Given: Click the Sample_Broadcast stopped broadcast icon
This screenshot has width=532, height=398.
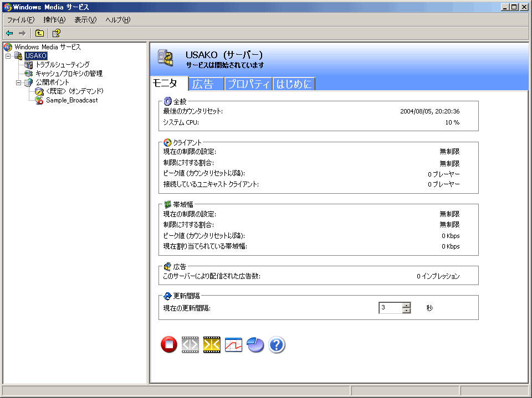Looking at the screenshot, I should (39, 100).
